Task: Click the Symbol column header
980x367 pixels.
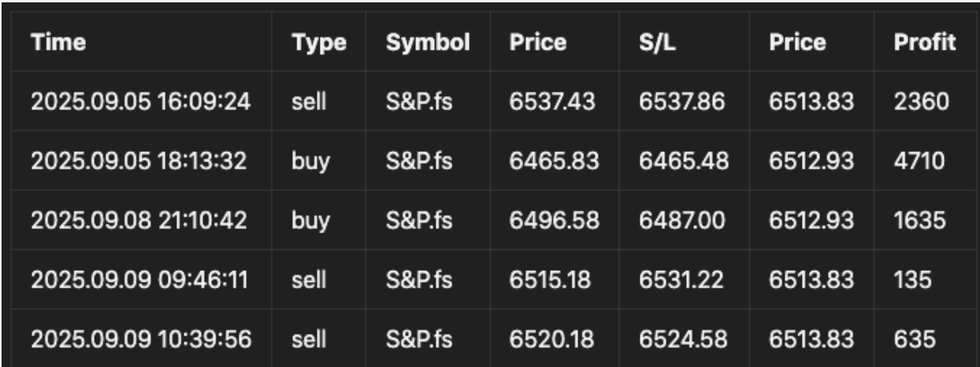Action: (x=428, y=44)
